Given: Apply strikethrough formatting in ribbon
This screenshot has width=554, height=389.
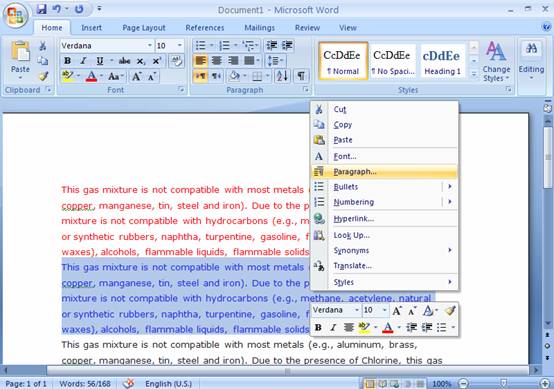Looking at the screenshot, I should (x=124, y=61).
